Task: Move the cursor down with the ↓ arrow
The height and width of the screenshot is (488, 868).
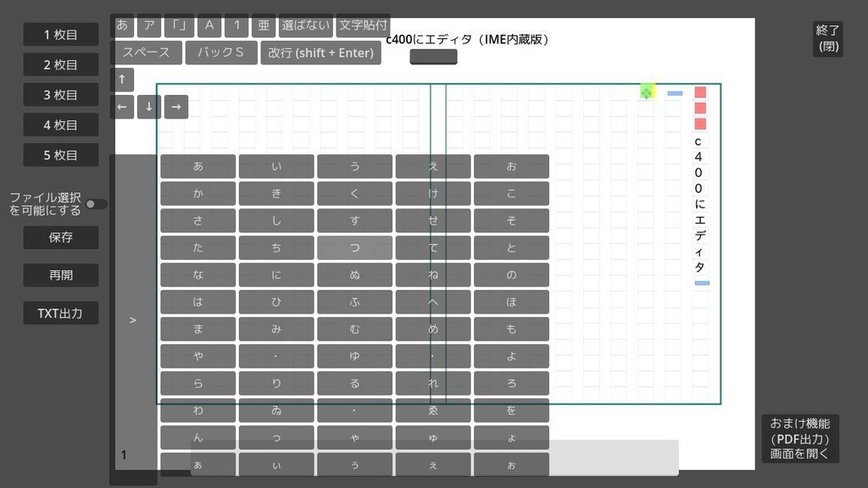Action: 148,107
